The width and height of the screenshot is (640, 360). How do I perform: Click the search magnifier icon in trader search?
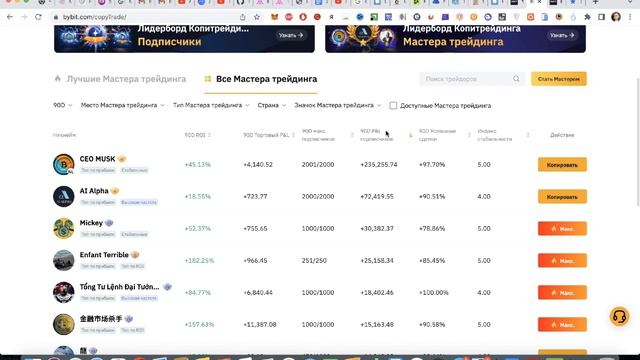[516, 79]
